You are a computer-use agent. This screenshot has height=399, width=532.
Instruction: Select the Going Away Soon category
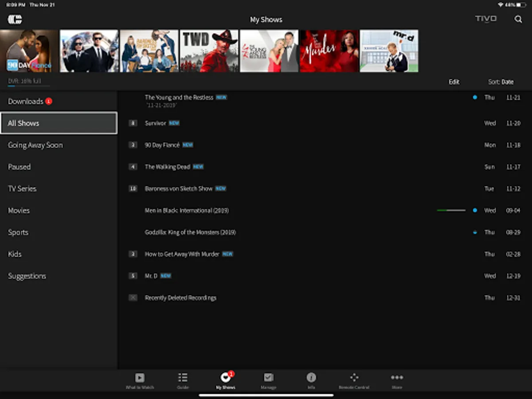[x=35, y=145]
